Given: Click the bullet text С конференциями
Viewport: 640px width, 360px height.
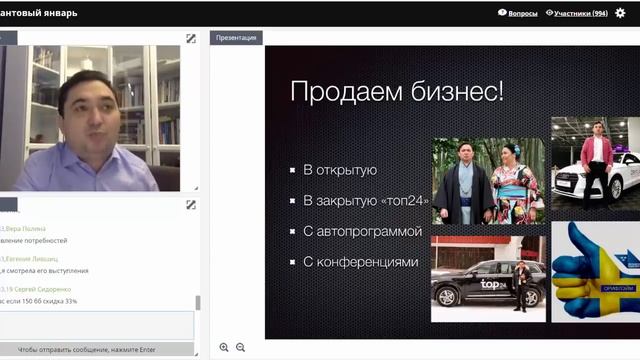Looking at the screenshot, I should pyautogui.click(x=361, y=262).
